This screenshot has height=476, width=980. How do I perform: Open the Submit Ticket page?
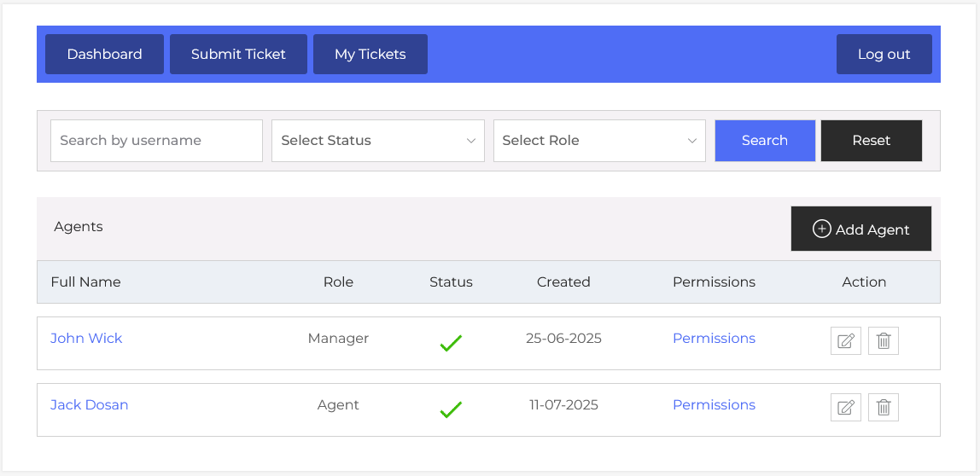coord(238,55)
